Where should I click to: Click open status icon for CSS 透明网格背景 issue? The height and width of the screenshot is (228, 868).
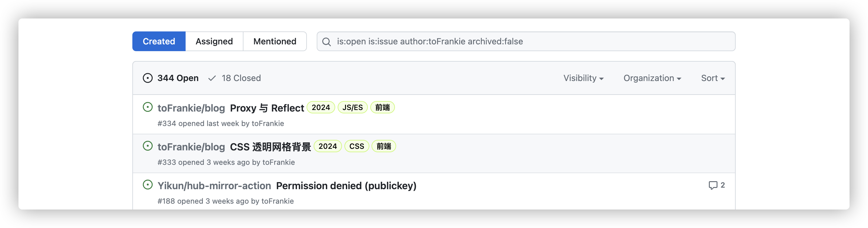[x=147, y=146]
